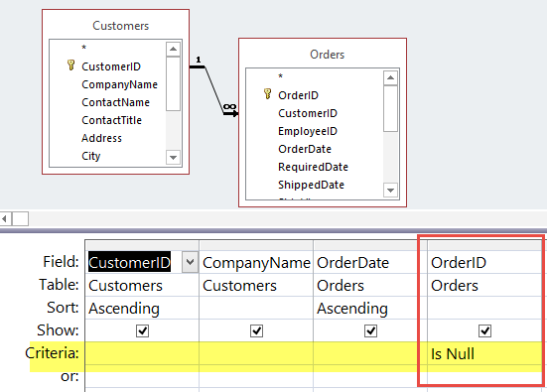Click Ascending sort cell for CustomerID
This screenshot has height=392, width=547.
click(142, 308)
